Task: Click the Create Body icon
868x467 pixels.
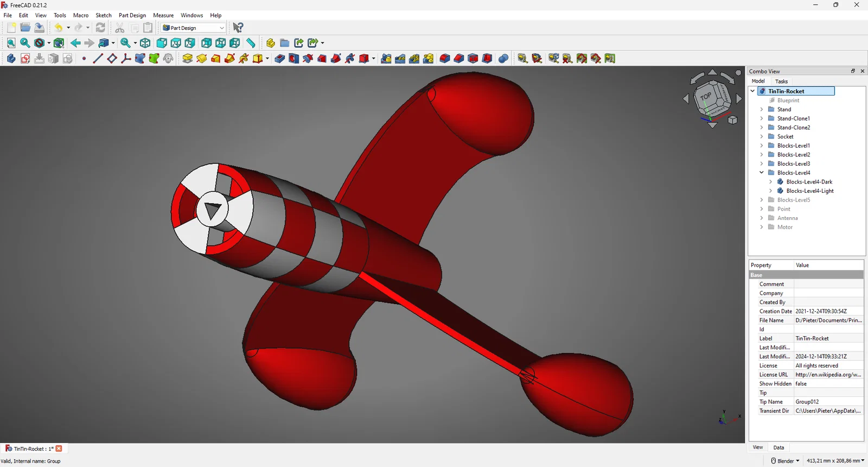Action: pos(11,59)
